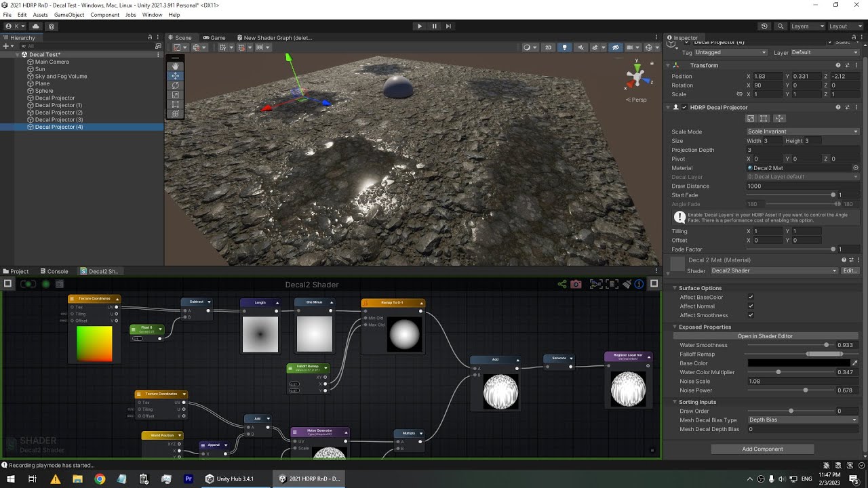The width and height of the screenshot is (868, 488).
Task: Click Edit... button next to Shader
Action: [850, 271]
